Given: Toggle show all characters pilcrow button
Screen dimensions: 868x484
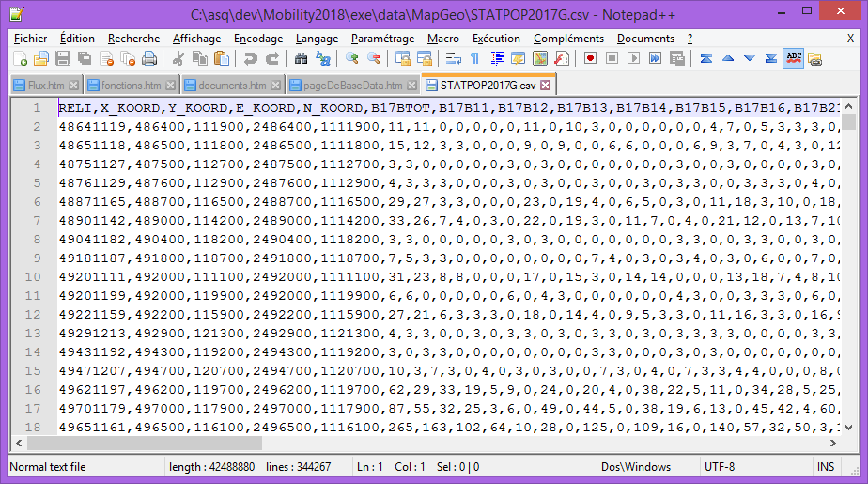Looking at the screenshot, I should coord(475,58).
